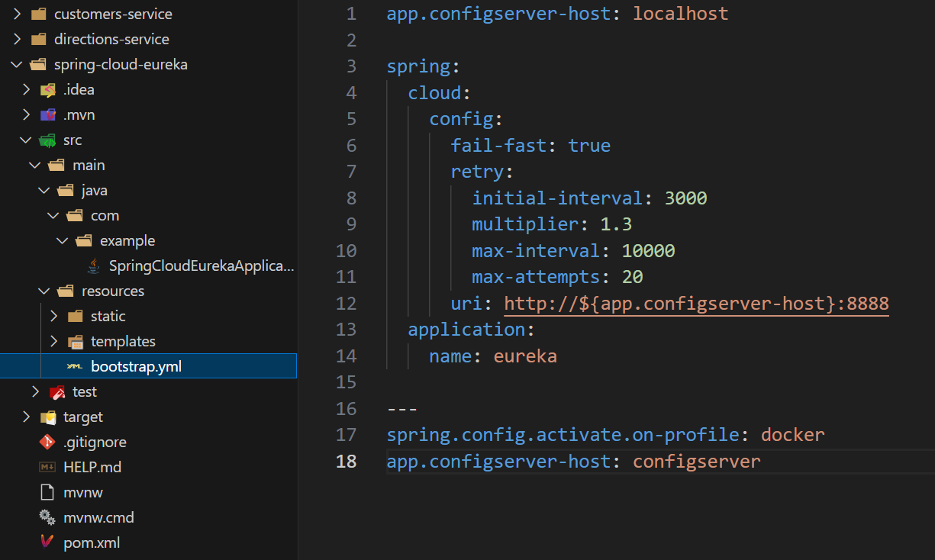935x560 pixels.
Task: Click line number 16 in the gutter
Action: pos(346,409)
